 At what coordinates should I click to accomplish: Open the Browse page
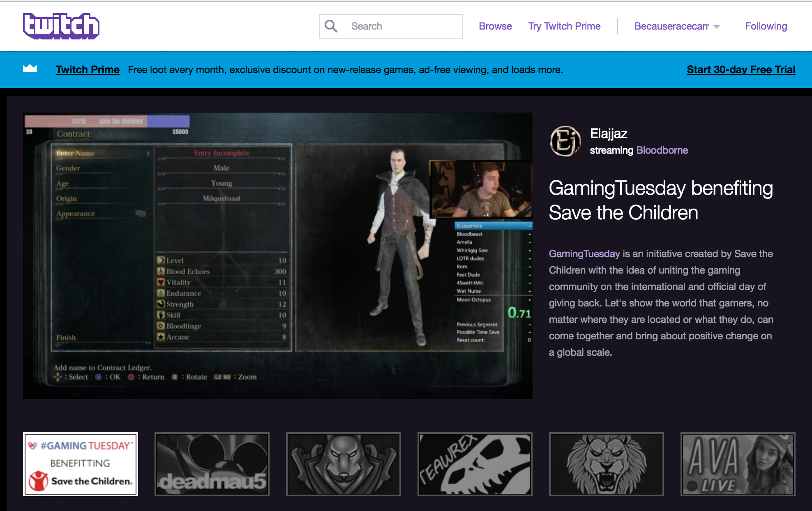point(495,26)
